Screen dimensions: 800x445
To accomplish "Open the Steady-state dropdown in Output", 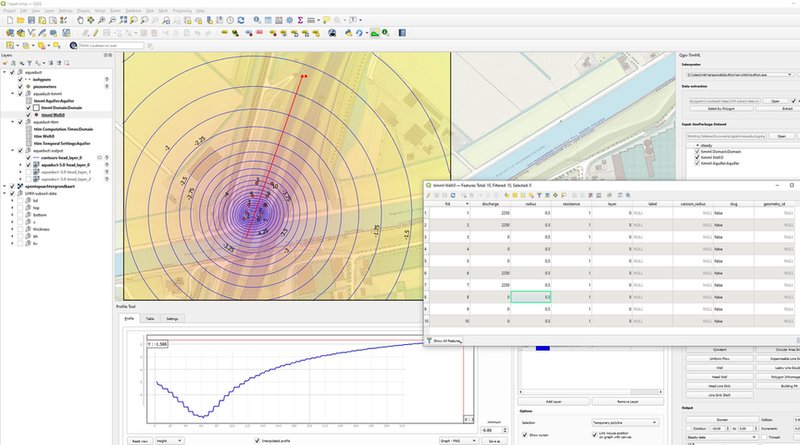I will (722, 437).
